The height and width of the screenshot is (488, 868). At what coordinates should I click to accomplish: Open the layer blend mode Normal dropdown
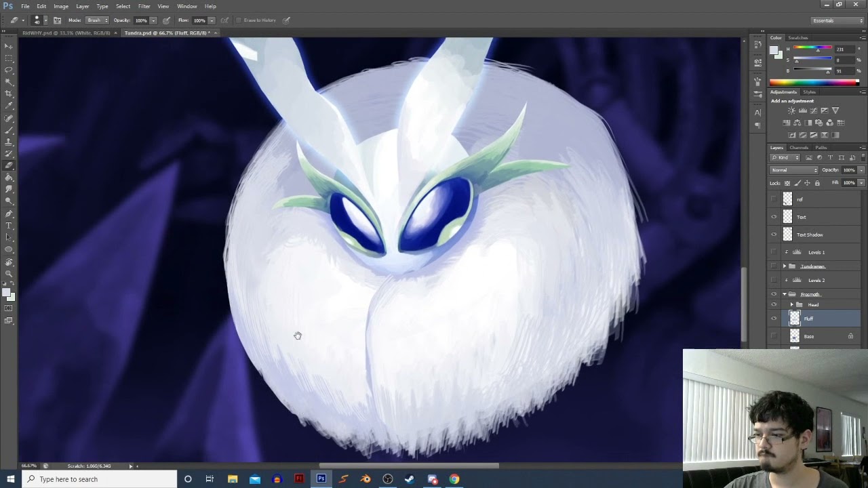[x=794, y=170]
